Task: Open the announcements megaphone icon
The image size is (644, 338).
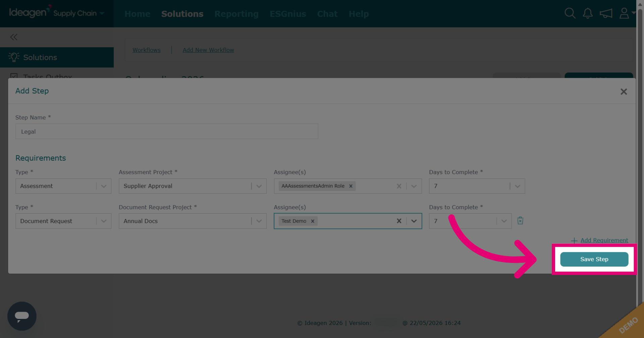Action: [606, 13]
